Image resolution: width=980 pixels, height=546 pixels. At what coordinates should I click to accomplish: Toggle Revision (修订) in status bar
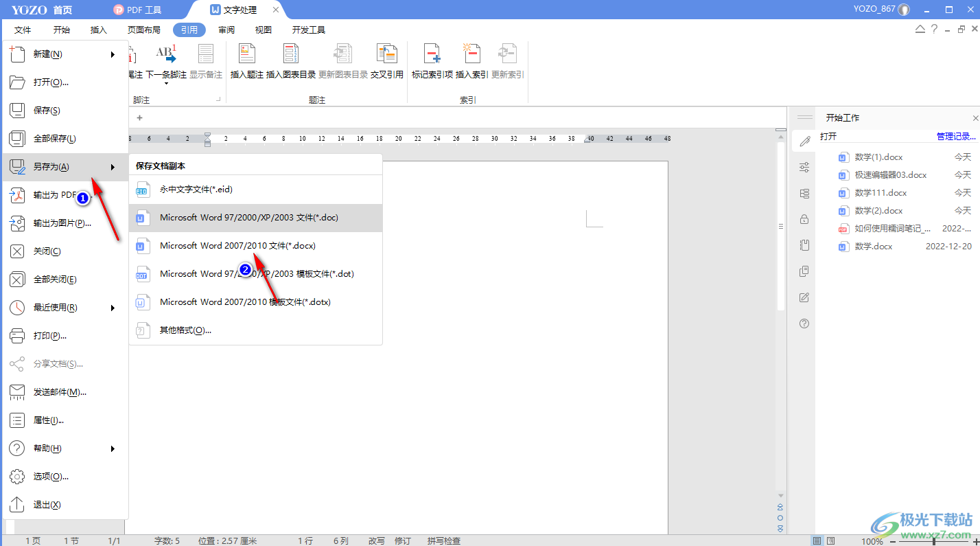point(403,541)
